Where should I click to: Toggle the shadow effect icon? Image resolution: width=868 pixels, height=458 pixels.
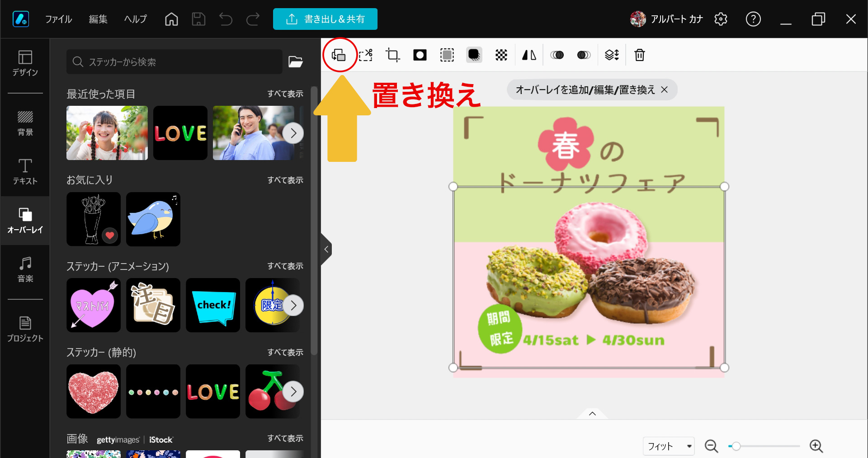pyautogui.click(x=474, y=55)
